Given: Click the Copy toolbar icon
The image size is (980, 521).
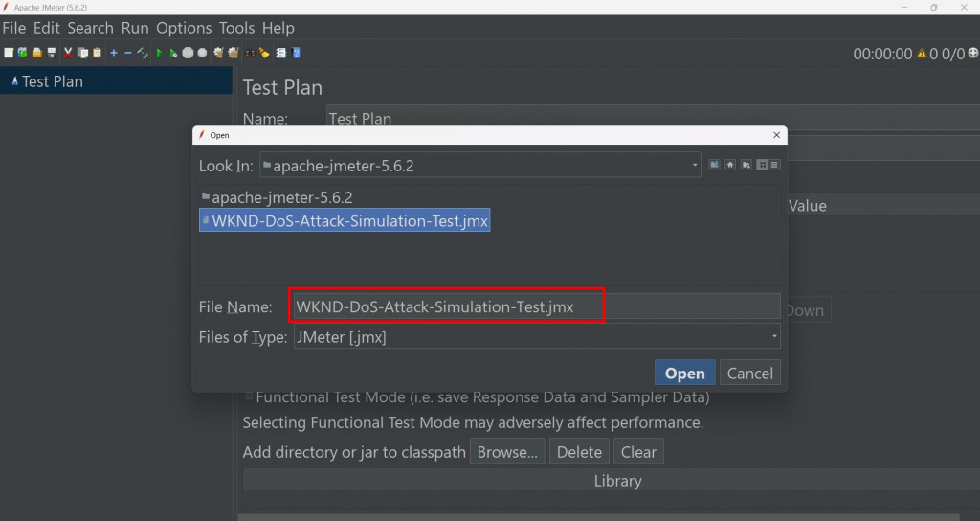Looking at the screenshot, I should coord(82,54).
